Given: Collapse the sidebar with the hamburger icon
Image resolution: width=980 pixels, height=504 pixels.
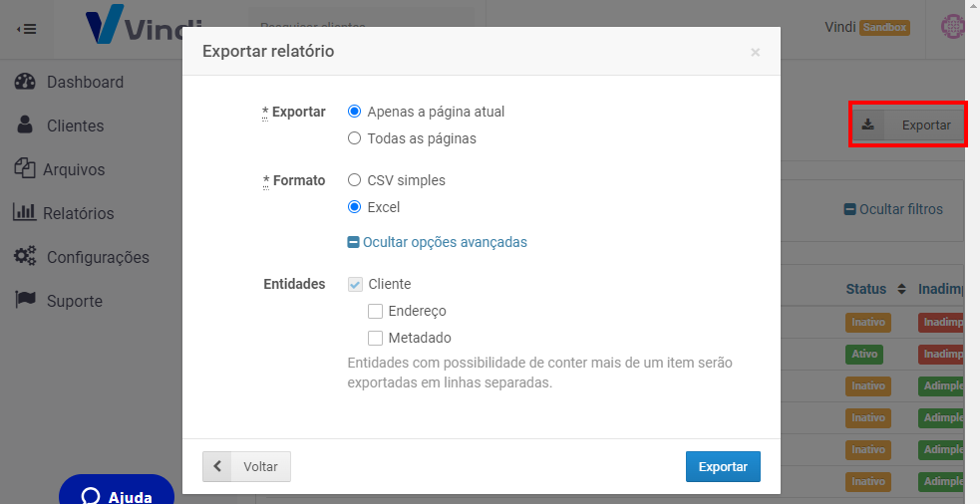Looking at the screenshot, I should (27, 29).
